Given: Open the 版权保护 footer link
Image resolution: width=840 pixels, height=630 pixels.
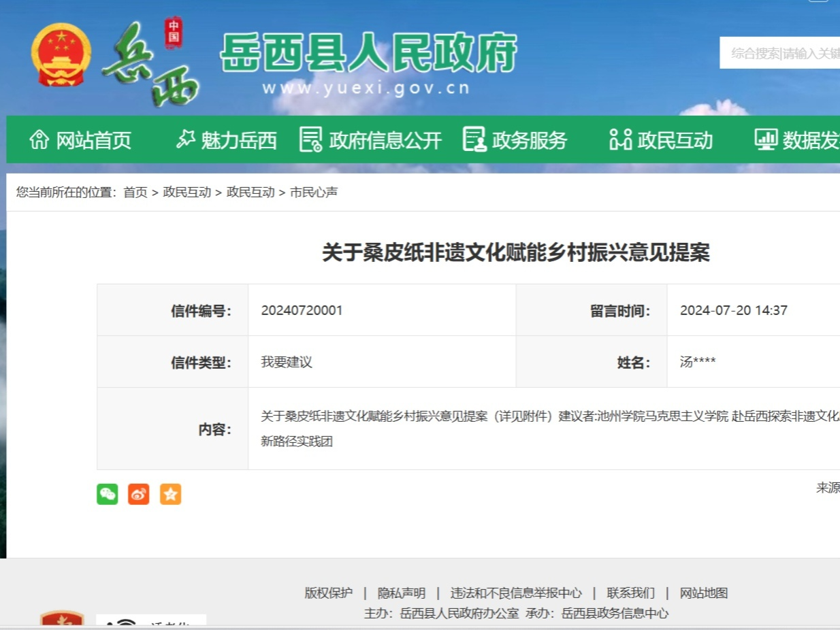Looking at the screenshot, I should click(329, 593).
